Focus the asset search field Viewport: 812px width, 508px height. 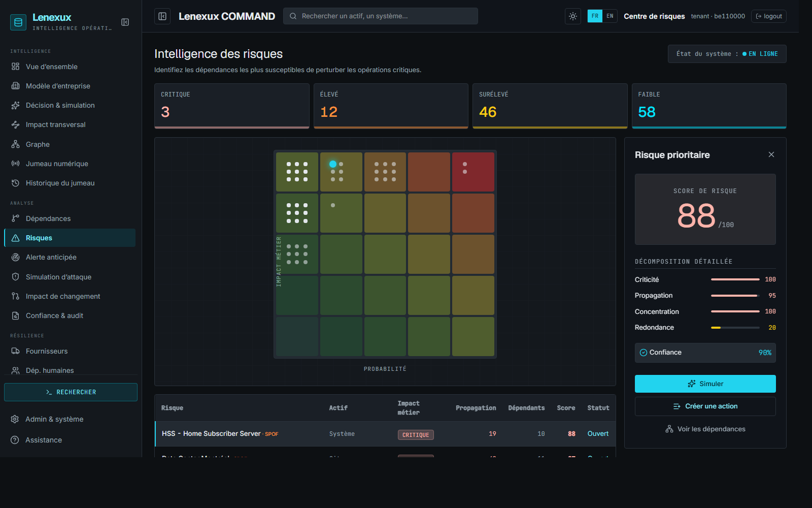[x=381, y=16]
